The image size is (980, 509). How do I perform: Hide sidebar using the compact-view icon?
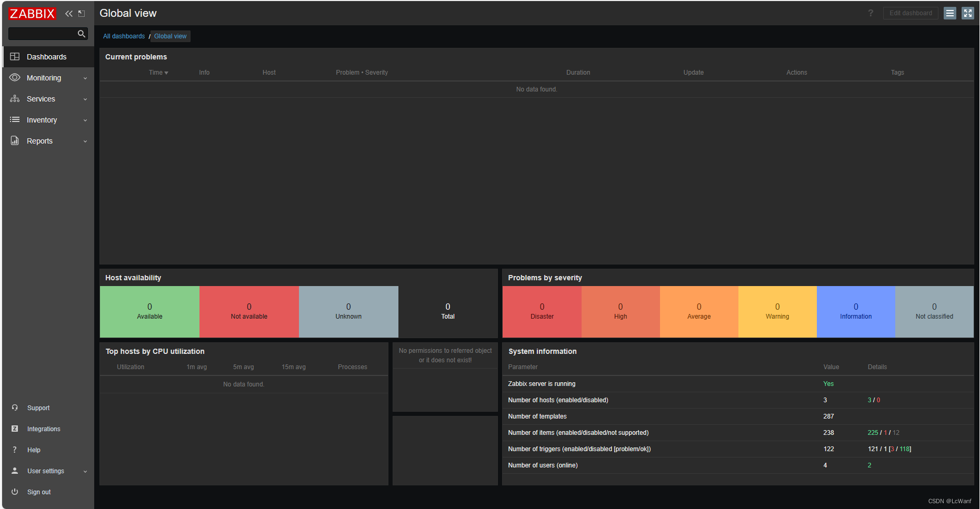82,14
